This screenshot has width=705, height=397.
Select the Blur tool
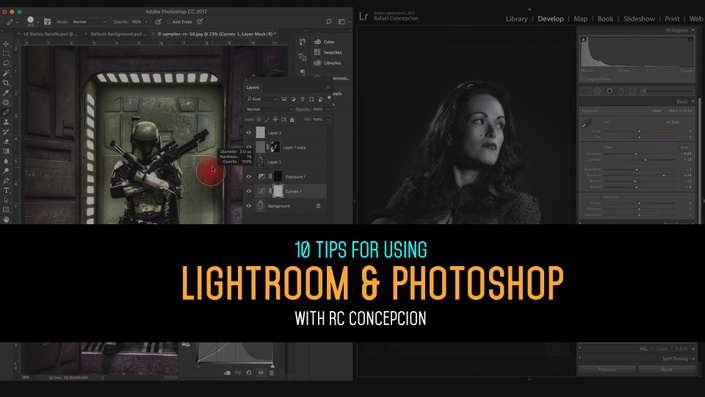coord(6,161)
